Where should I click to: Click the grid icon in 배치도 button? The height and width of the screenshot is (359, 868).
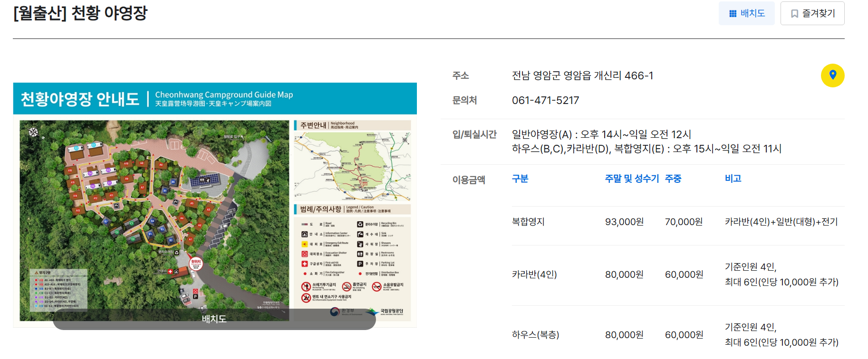coord(733,14)
